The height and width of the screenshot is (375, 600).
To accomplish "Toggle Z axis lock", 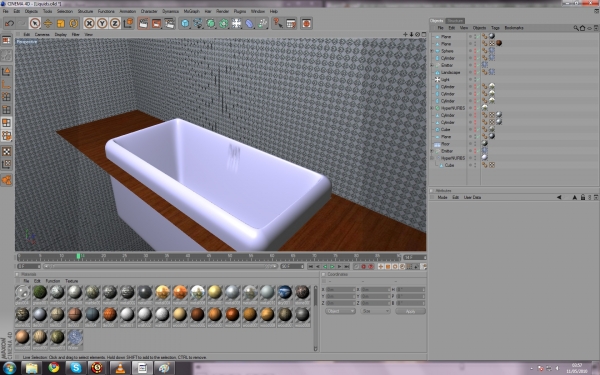I will tap(115, 24).
